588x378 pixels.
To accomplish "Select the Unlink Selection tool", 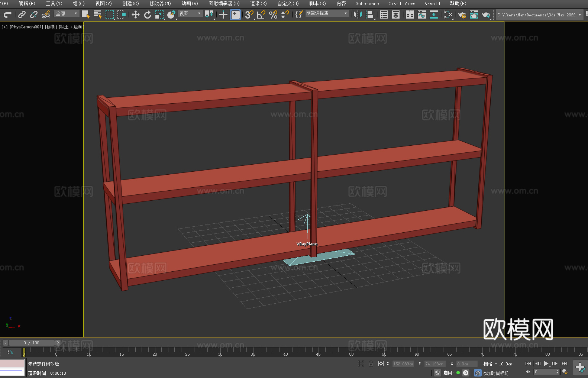I will pyautogui.click(x=34, y=14).
